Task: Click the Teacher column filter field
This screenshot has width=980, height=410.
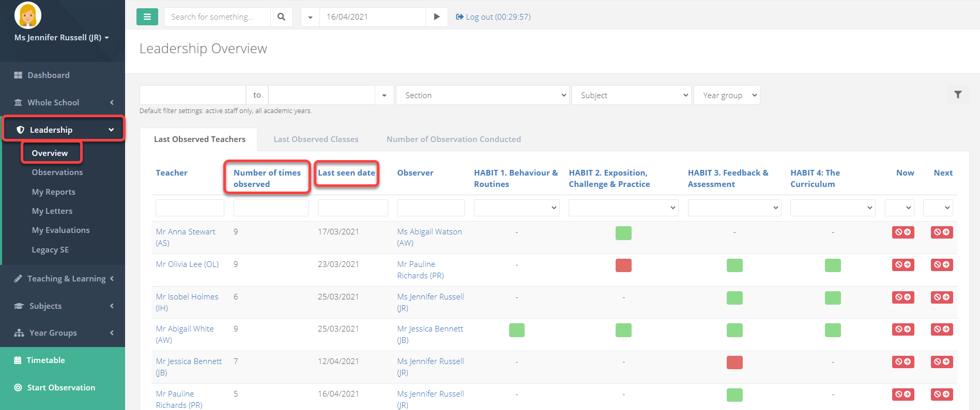Action: 190,208
